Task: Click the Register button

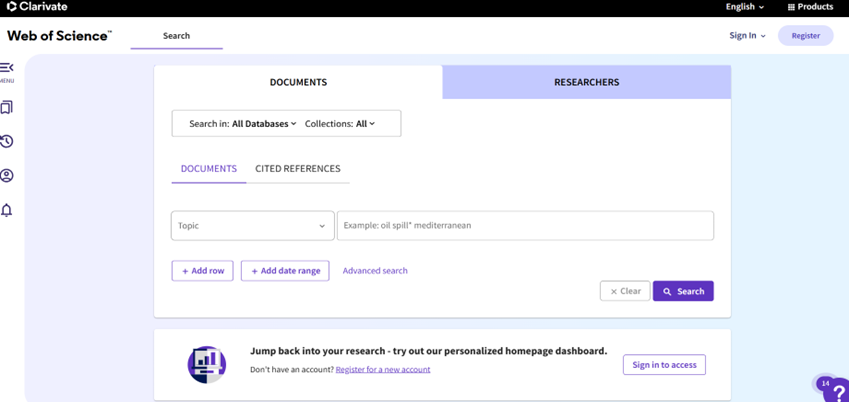Action: pos(806,36)
